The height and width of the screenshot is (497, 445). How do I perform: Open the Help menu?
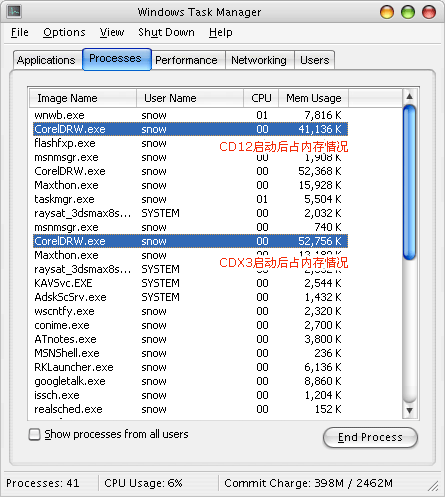click(x=221, y=32)
